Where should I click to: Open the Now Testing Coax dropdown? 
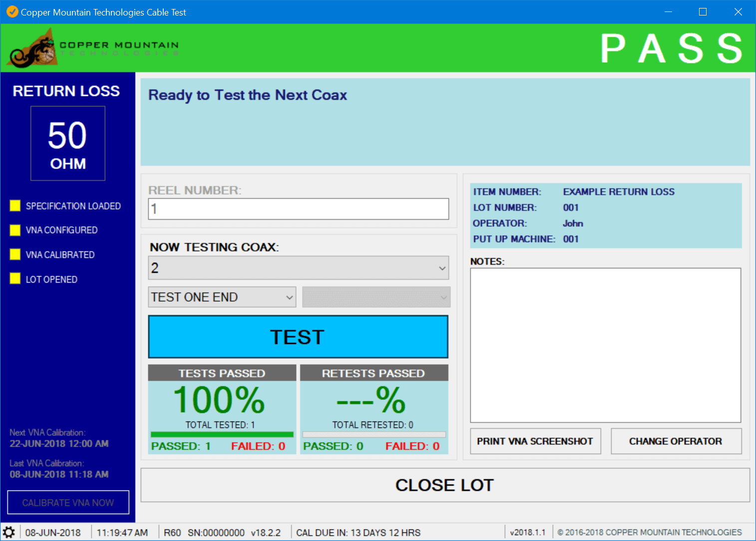pos(299,268)
